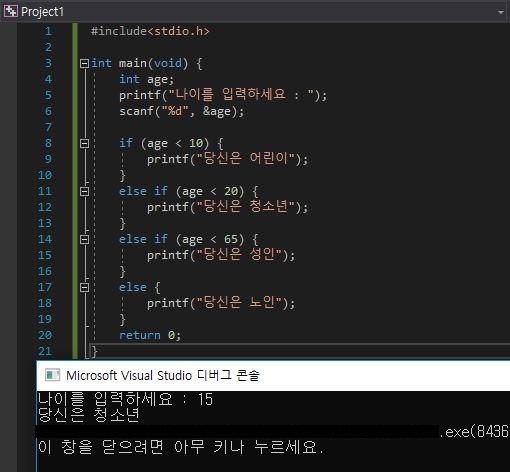Click the scanf("%d", &age) line
The height and width of the screenshot is (472, 510).
pyautogui.click(x=182, y=111)
